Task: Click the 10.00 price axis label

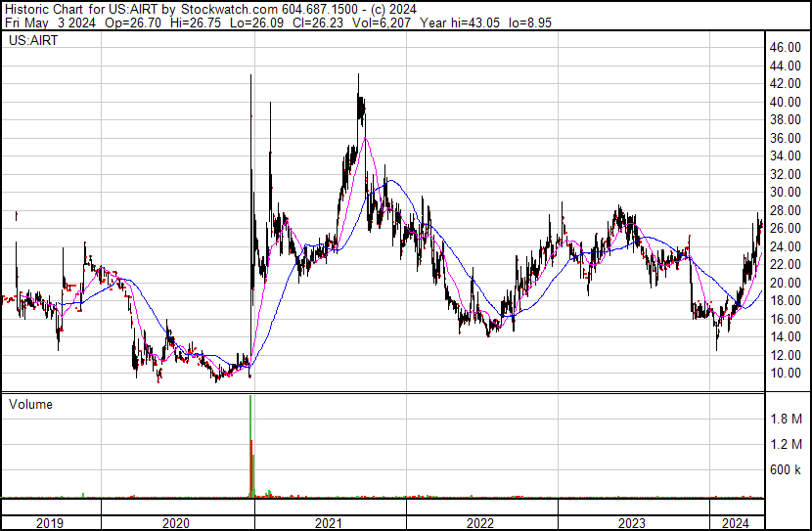Action: coord(785,374)
